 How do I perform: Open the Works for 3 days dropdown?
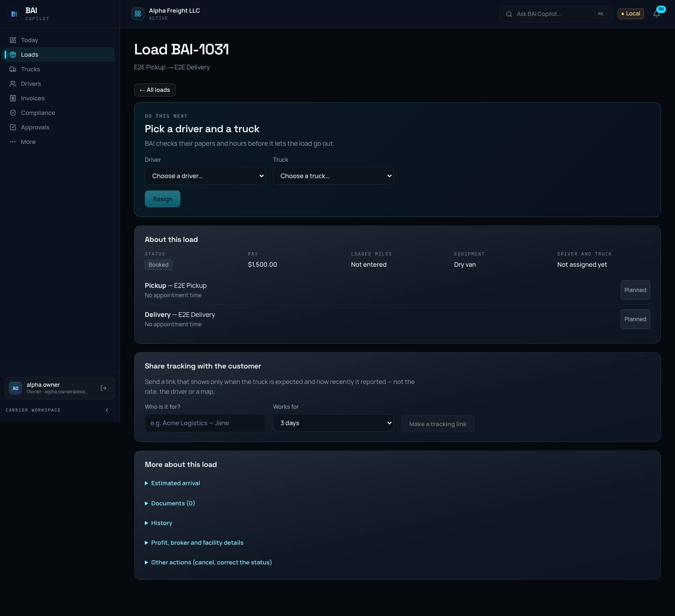pos(333,423)
